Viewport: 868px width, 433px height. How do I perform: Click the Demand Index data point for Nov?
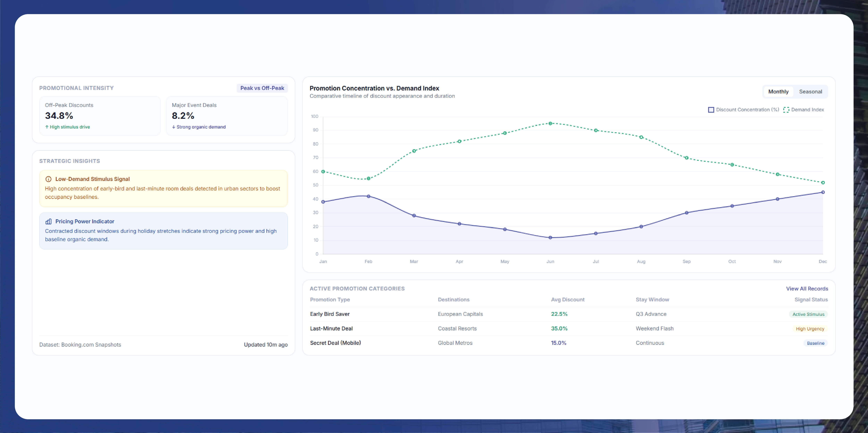pos(777,174)
